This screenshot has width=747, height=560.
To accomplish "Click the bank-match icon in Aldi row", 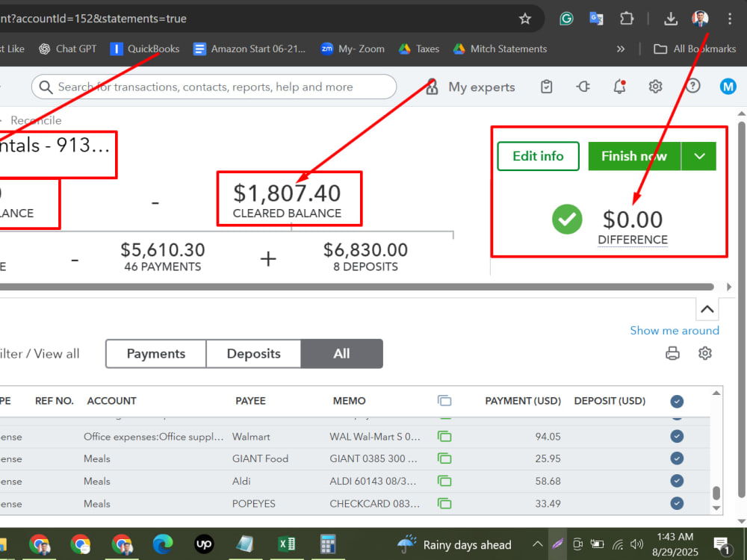I will click(444, 481).
